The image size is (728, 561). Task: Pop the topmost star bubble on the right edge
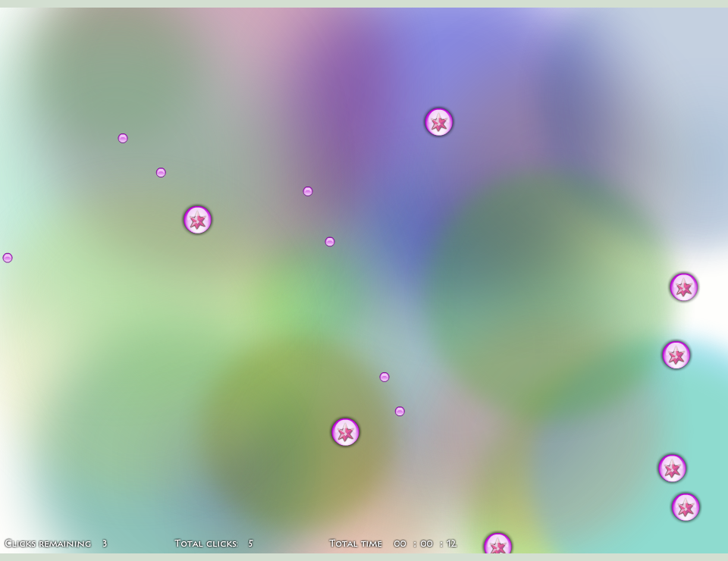[x=683, y=288]
